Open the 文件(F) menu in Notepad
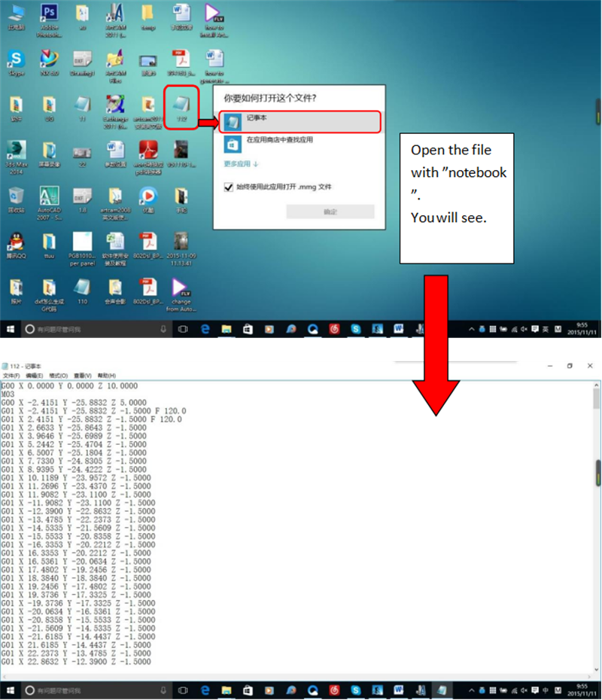 pyautogui.click(x=11, y=376)
